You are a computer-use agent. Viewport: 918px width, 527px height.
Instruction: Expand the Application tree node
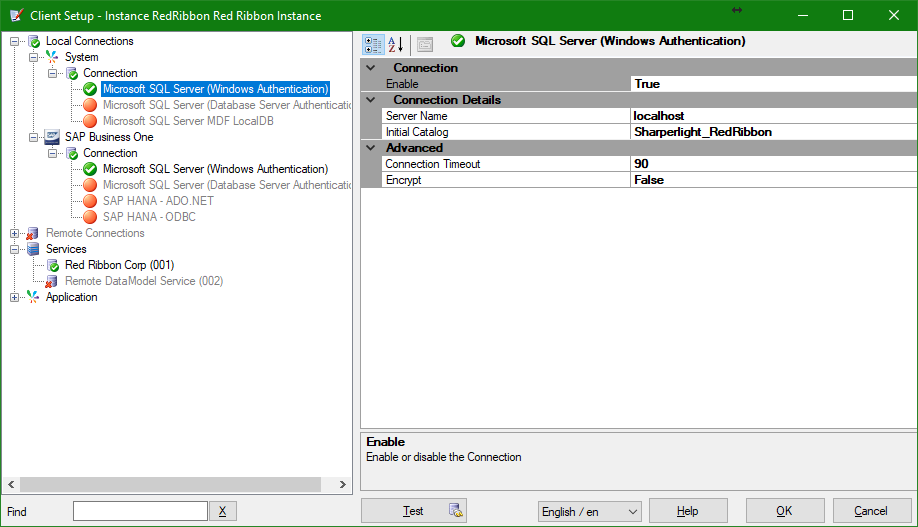click(15, 297)
